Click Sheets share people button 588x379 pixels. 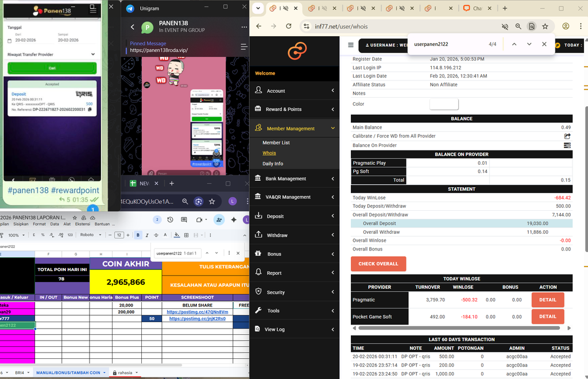219,220
